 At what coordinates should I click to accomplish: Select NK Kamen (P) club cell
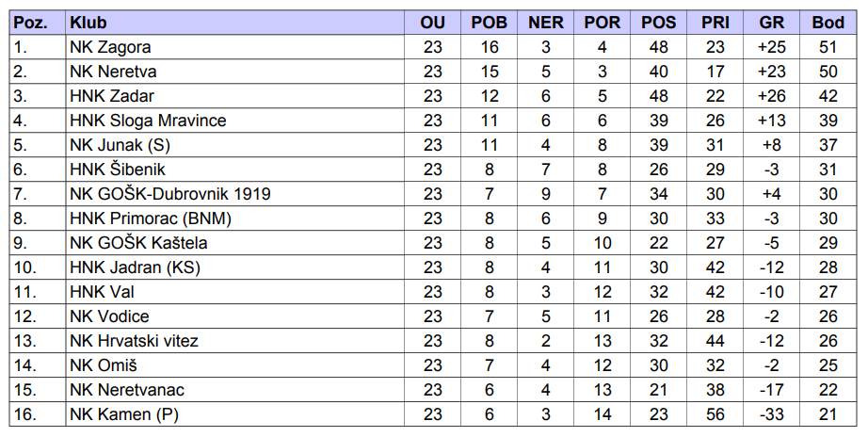click(x=124, y=414)
